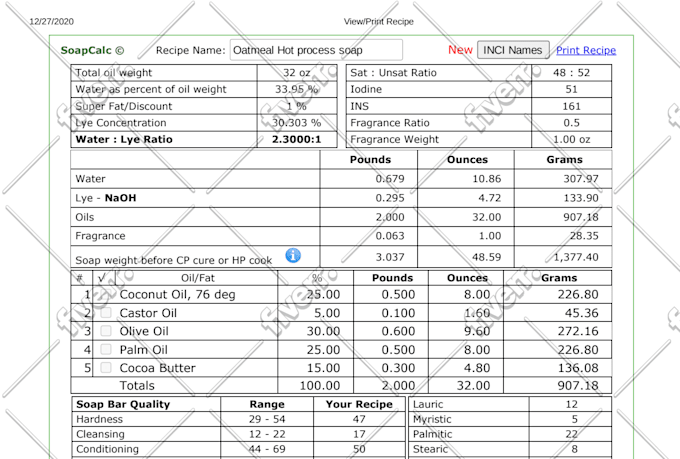The image size is (680, 459).
Task: Select the Total oil weight label
Action: [114, 72]
